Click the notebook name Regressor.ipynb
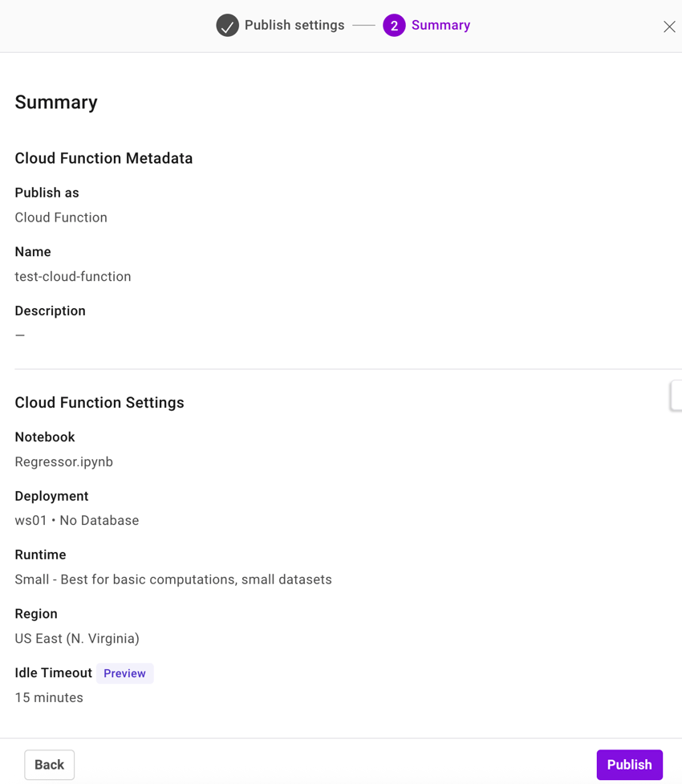 coord(63,461)
